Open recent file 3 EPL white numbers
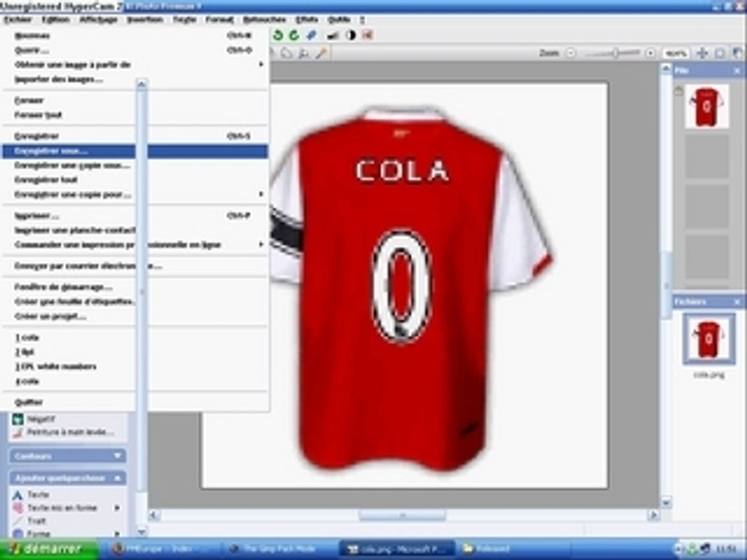 click(x=135, y=366)
